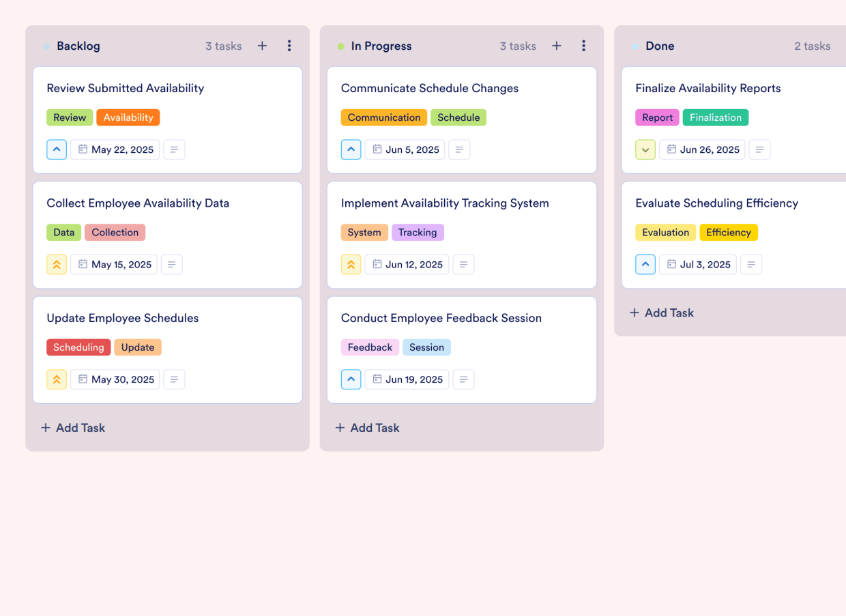Image resolution: width=846 pixels, height=616 pixels.
Task: Click the plus icon in the Backlog header
Action: pyautogui.click(x=262, y=46)
